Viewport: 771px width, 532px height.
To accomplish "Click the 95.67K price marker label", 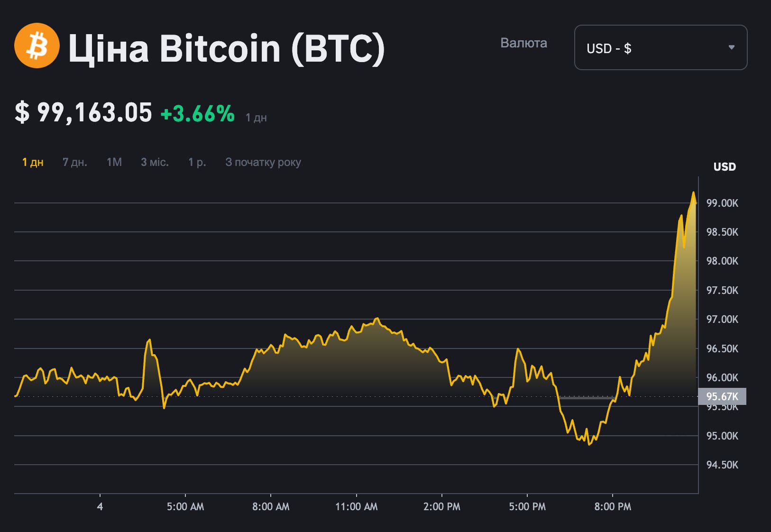I will pyautogui.click(x=722, y=396).
